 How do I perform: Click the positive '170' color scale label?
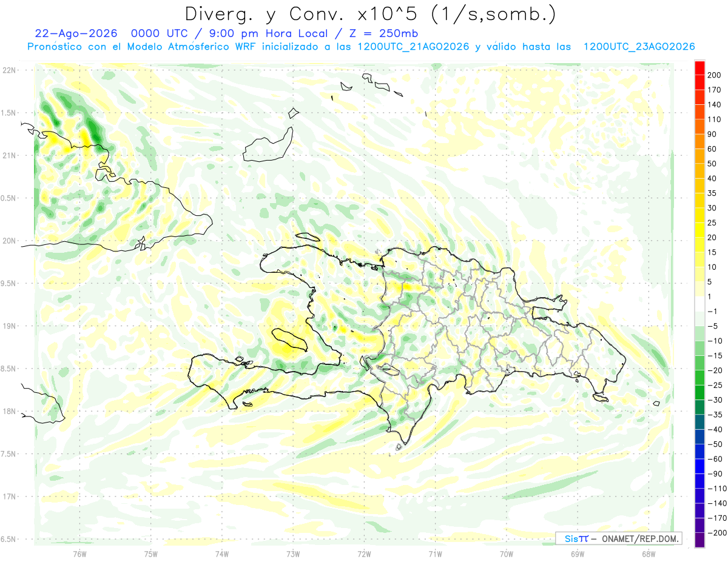[x=715, y=90]
